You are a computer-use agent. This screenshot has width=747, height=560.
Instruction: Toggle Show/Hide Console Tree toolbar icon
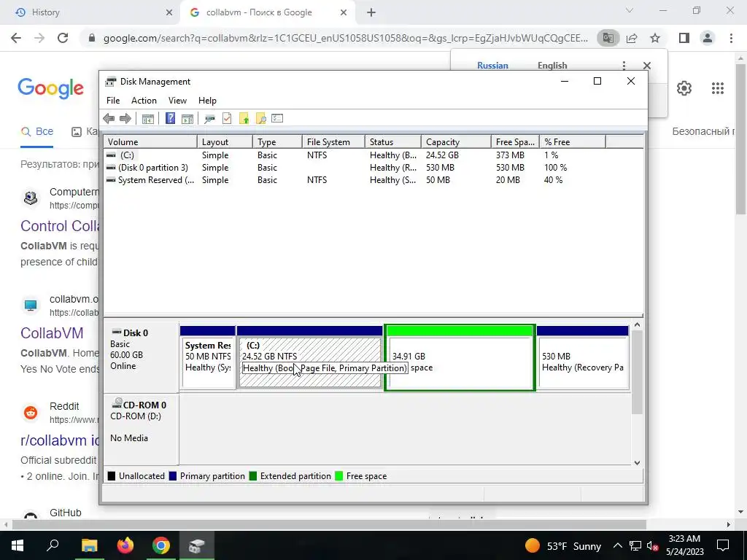(148, 119)
